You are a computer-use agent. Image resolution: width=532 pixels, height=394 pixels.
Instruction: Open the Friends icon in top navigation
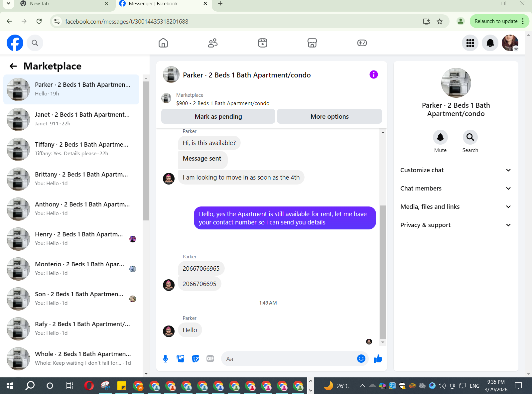pos(213,43)
